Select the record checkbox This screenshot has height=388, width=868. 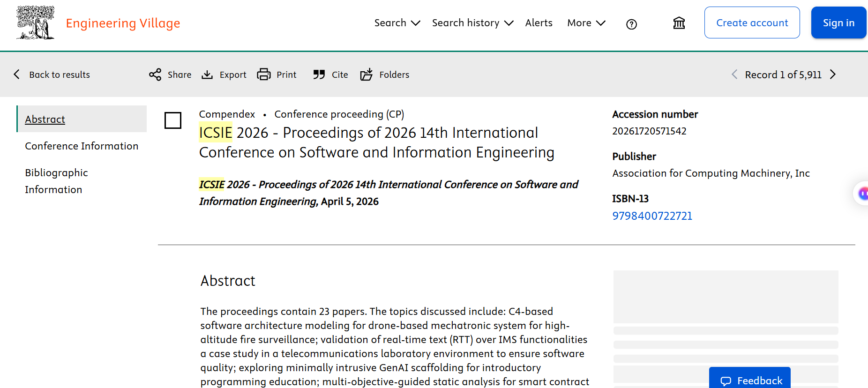click(173, 120)
